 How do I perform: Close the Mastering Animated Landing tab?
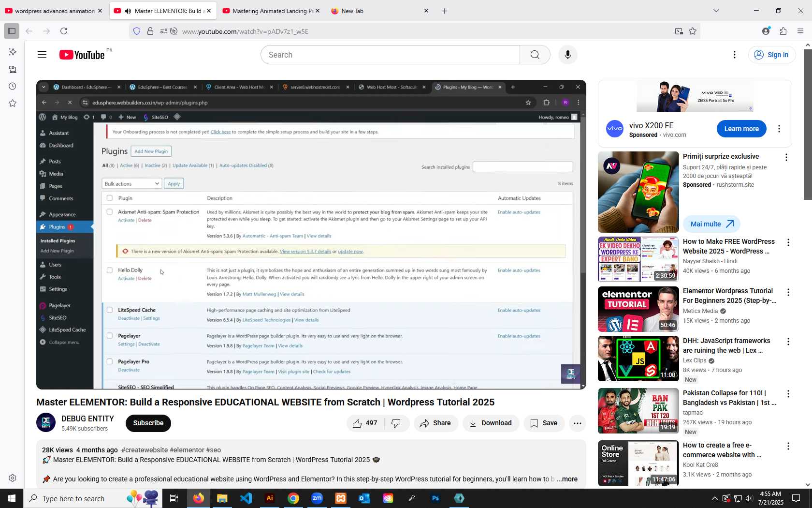tap(317, 11)
